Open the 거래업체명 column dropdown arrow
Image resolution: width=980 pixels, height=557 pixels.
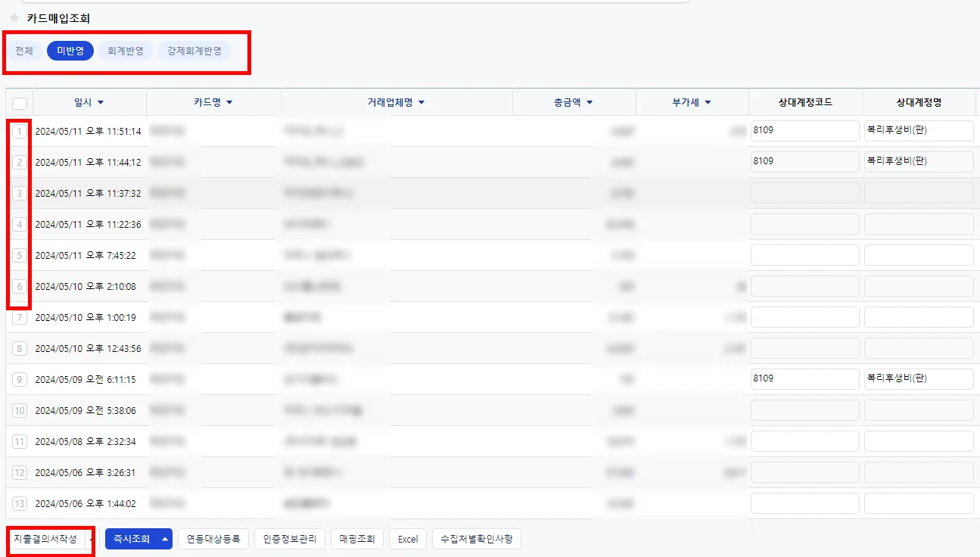[x=422, y=102]
